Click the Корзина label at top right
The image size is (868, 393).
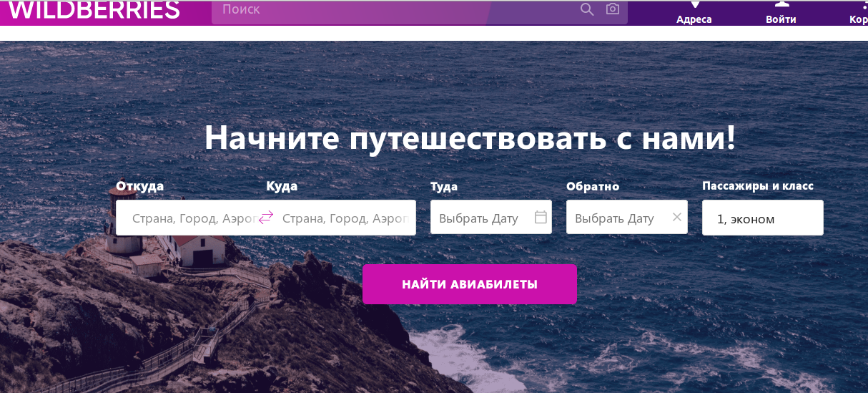click(858, 19)
